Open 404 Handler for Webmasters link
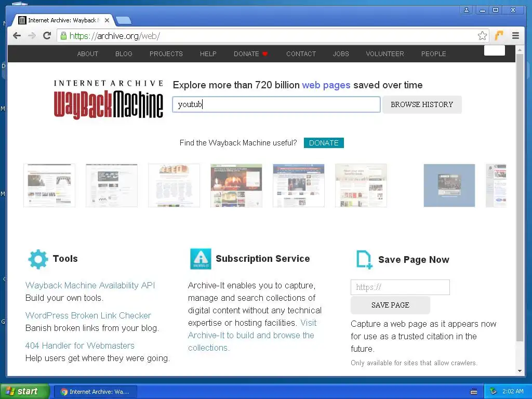 [x=79, y=345]
